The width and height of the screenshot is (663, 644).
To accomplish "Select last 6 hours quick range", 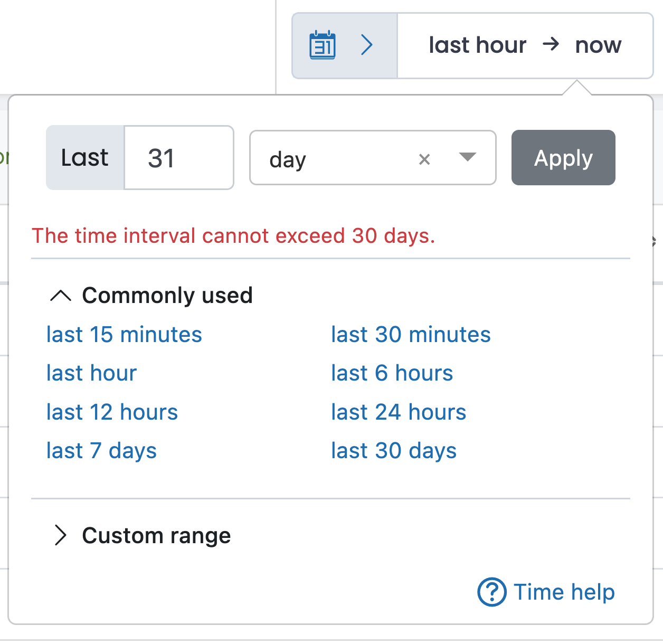I will [392, 373].
